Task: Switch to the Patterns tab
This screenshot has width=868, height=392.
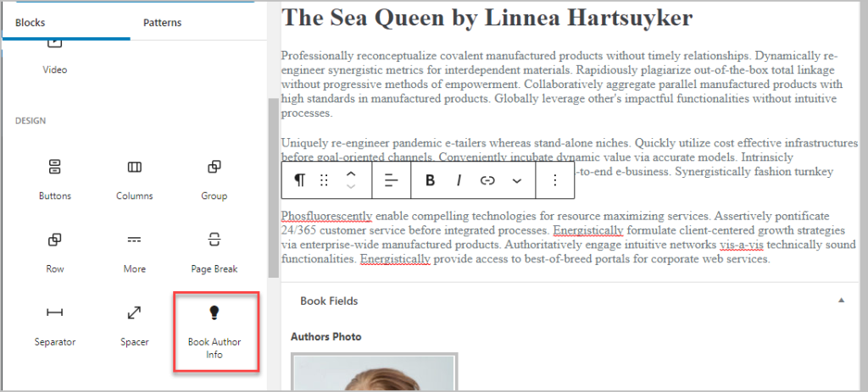Action: (x=162, y=23)
